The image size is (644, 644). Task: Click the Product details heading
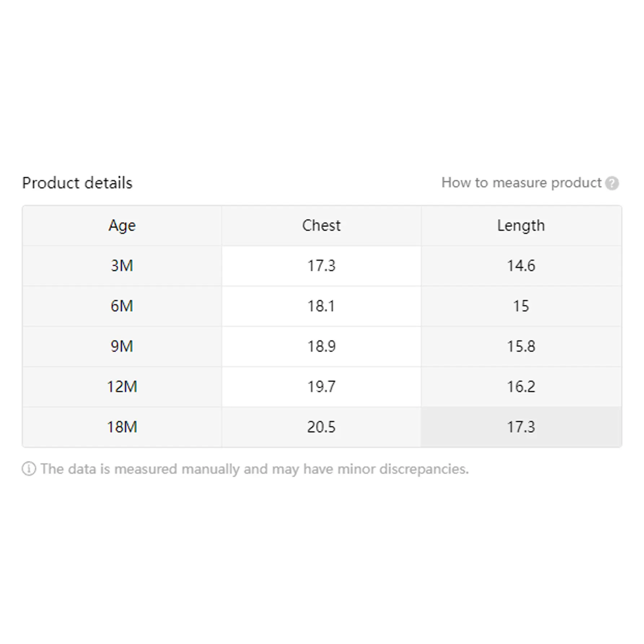[x=77, y=183]
